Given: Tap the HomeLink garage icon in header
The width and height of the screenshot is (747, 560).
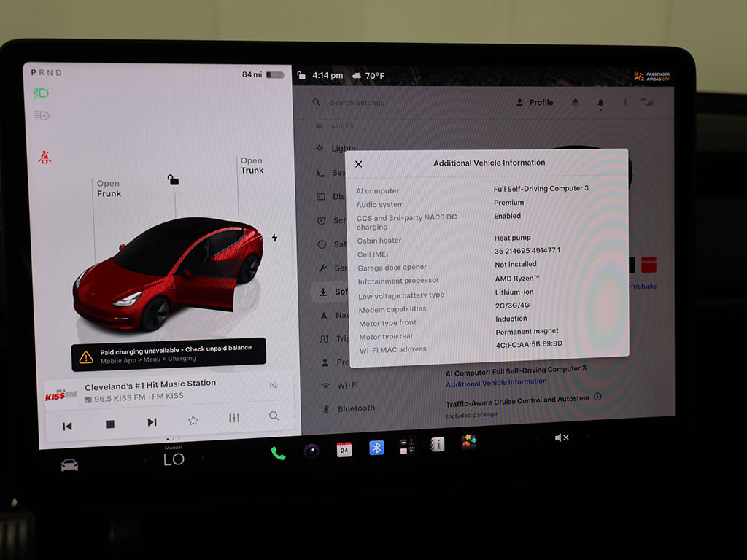Looking at the screenshot, I should click(576, 102).
